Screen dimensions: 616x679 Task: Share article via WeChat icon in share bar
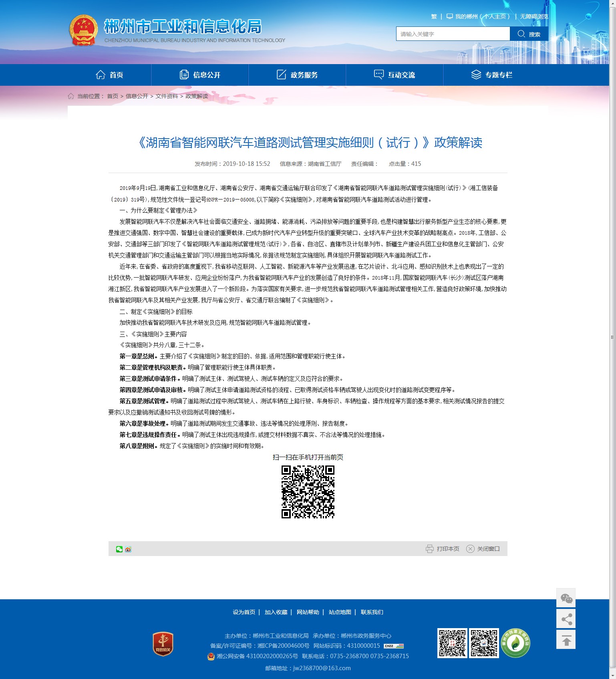[119, 549]
